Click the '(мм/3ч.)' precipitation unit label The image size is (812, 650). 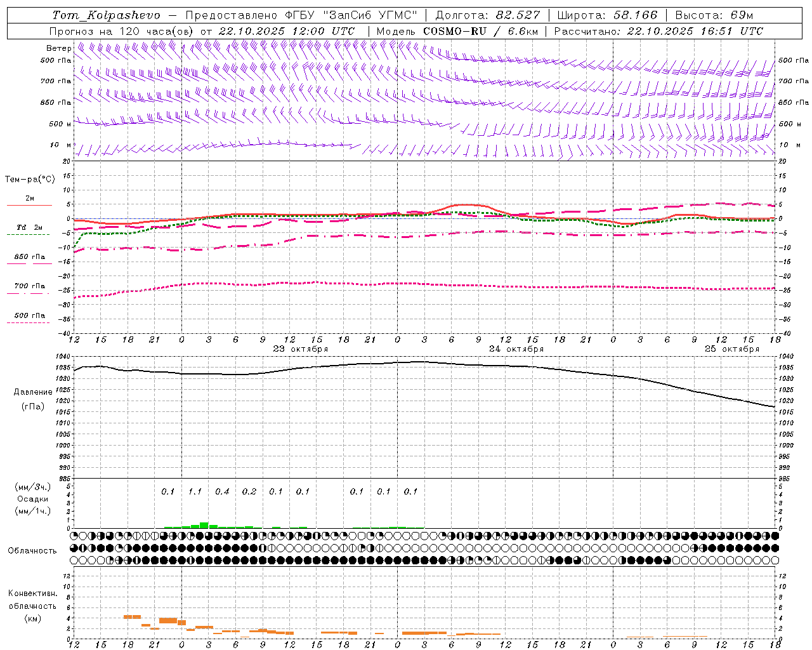[x=33, y=487]
